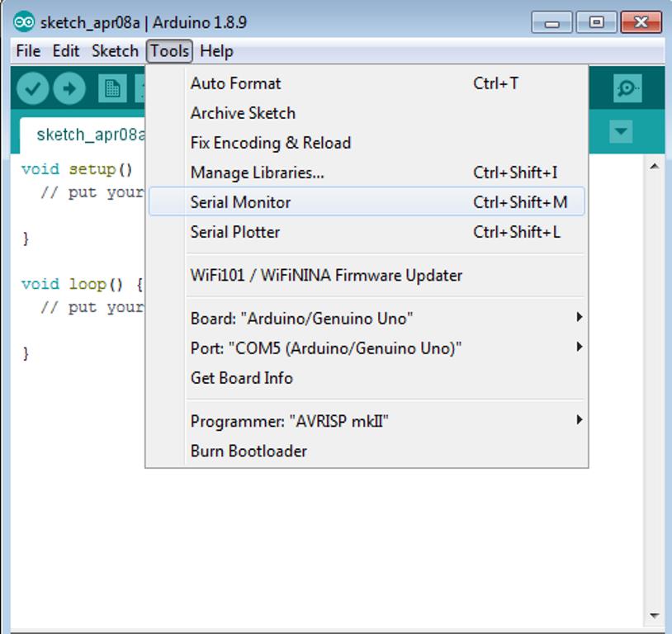The height and width of the screenshot is (634, 672).
Task: Open Manage Libraries... entry
Action: pyautogui.click(x=367, y=173)
